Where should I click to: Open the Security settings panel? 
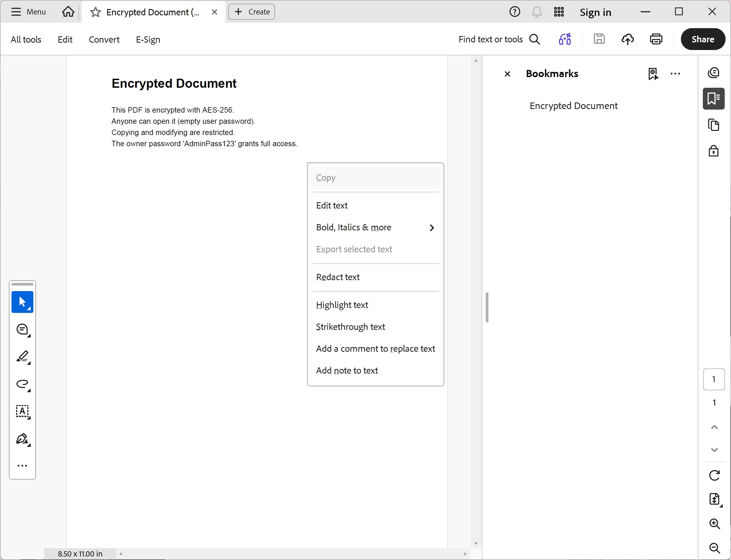tap(714, 151)
